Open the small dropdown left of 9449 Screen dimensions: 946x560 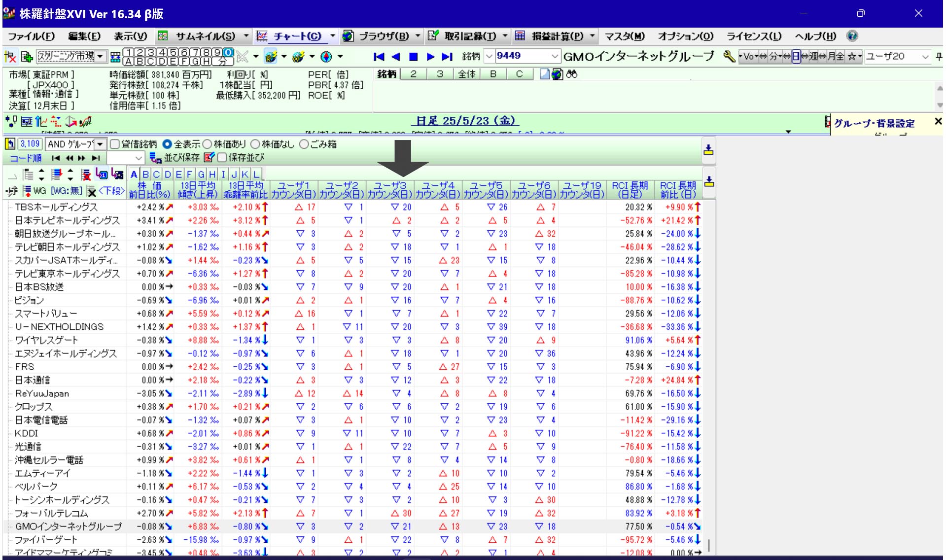tap(489, 57)
